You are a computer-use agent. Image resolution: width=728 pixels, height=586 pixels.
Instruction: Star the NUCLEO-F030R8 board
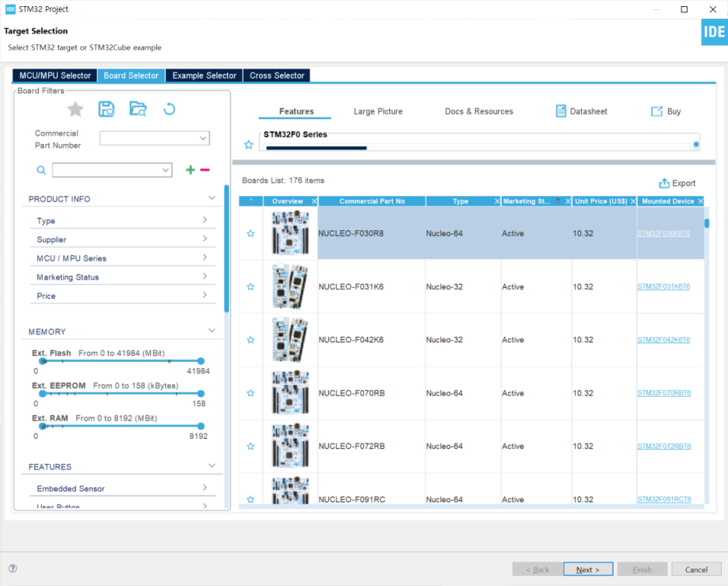[250, 233]
